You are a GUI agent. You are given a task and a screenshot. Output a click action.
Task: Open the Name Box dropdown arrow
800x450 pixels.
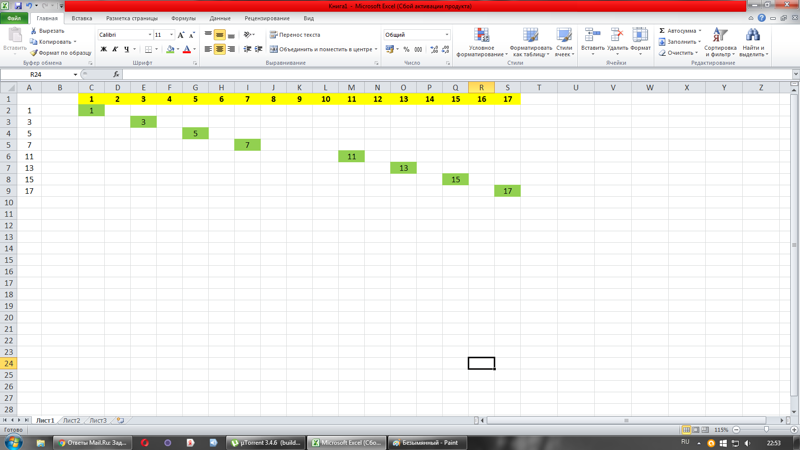(x=75, y=74)
